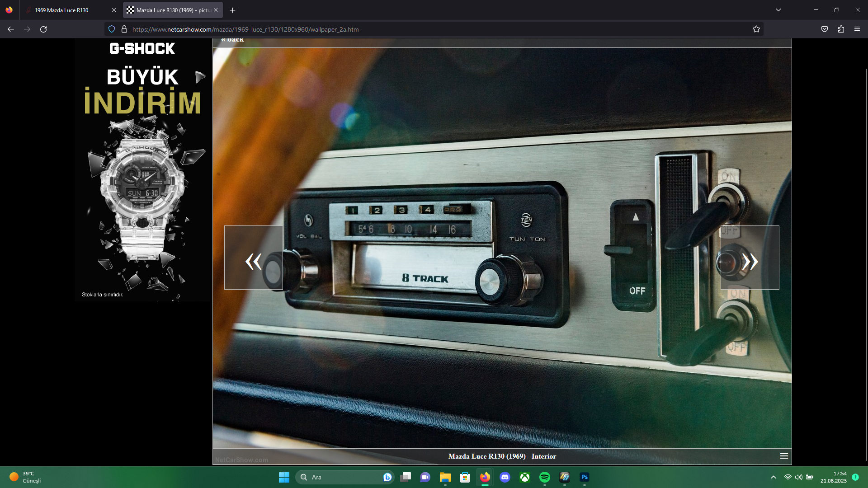
Task: Switch to the 1969 Mazda Luce R130 tab
Action: (61, 10)
